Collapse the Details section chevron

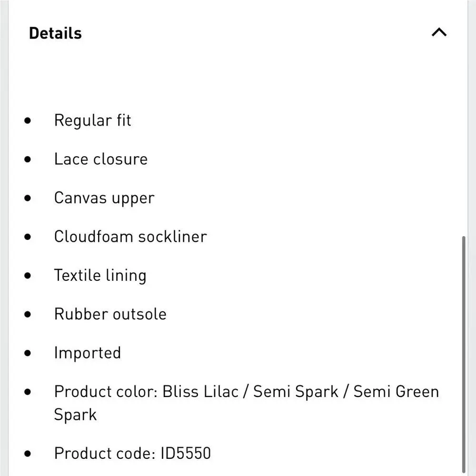pos(439,32)
